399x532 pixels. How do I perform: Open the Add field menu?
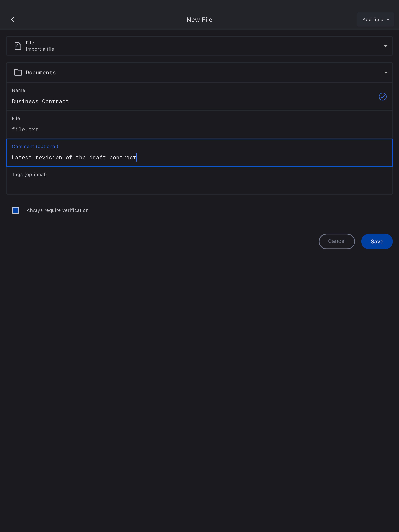[x=373, y=19]
